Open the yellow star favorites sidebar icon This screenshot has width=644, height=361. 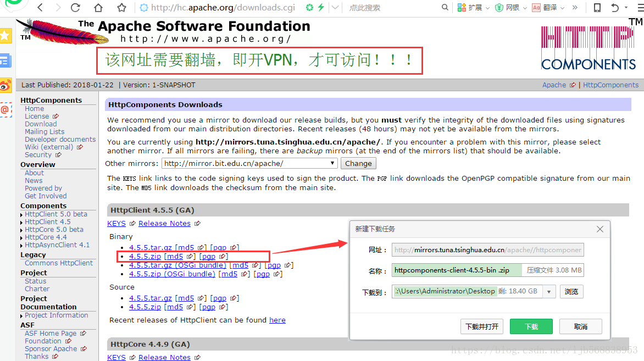click(5, 36)
